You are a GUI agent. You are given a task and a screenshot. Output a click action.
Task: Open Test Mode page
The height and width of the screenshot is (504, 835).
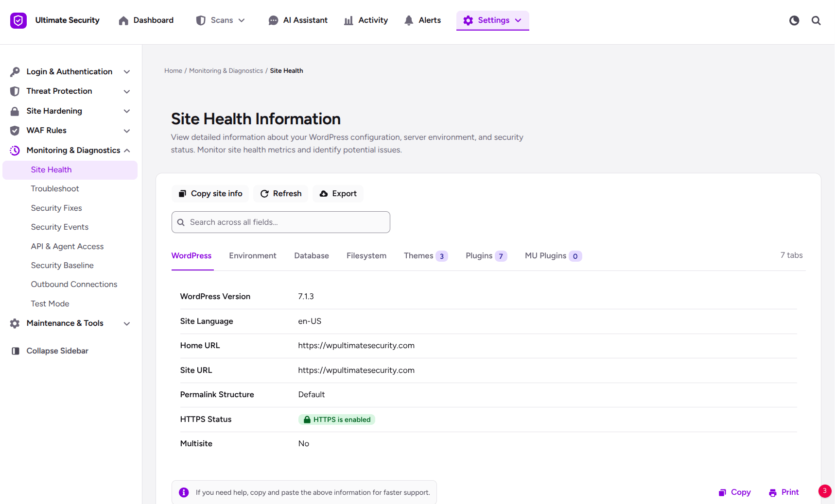coord(50,303)
